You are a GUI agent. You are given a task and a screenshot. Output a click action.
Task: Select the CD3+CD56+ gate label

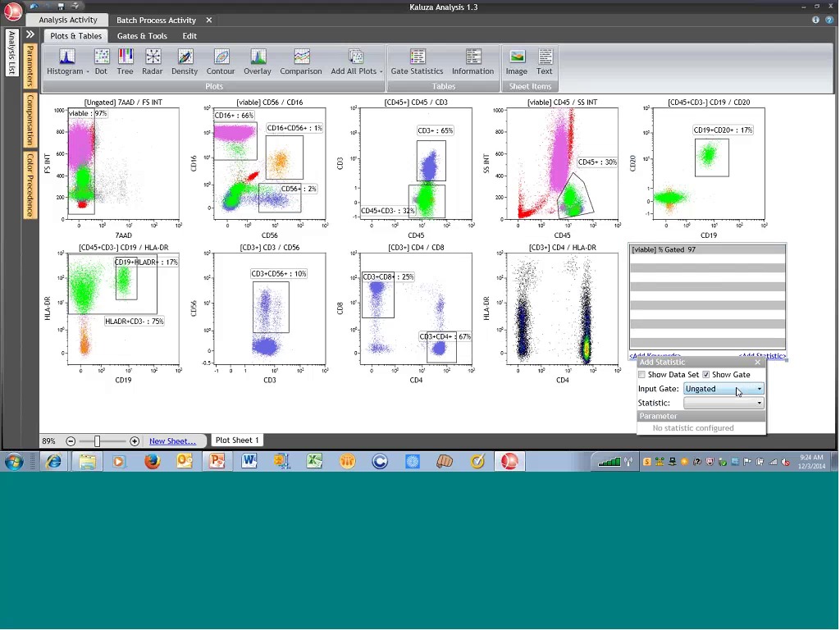click(x=279, y=274)
